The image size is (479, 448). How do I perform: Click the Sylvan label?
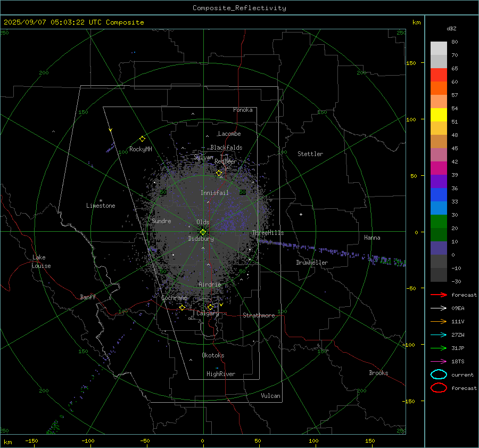pos(203,157)
